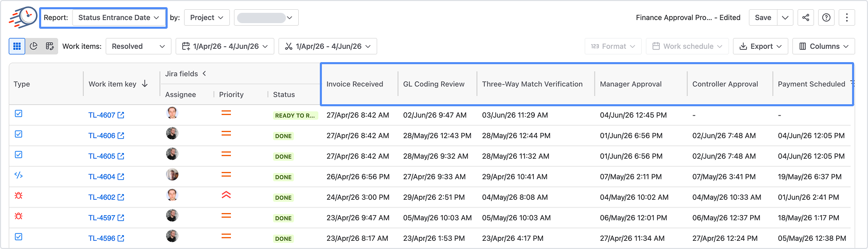This screenshot has width=868, height=249.
Task: Click the cell 19/May/26 6:37 PM
Action: tap(810, 177)
